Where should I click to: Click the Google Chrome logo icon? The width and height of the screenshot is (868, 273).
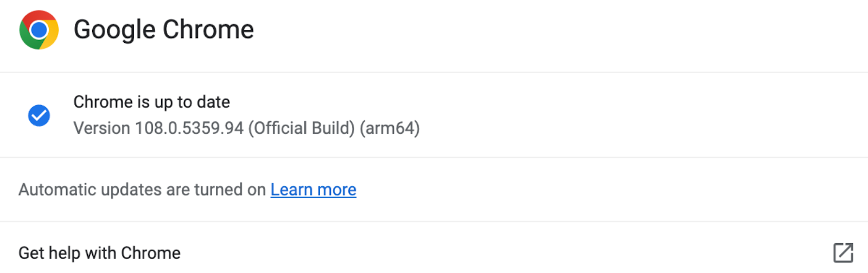[x=39, y=30]
